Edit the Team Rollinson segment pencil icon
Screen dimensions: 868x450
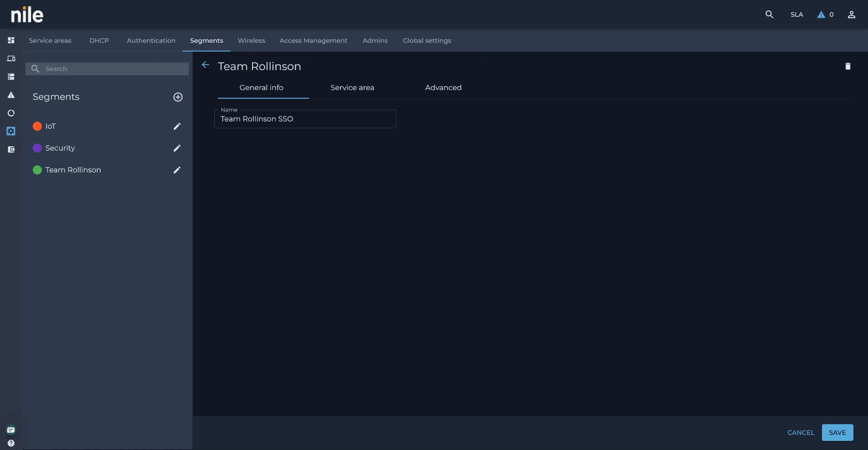177,170
